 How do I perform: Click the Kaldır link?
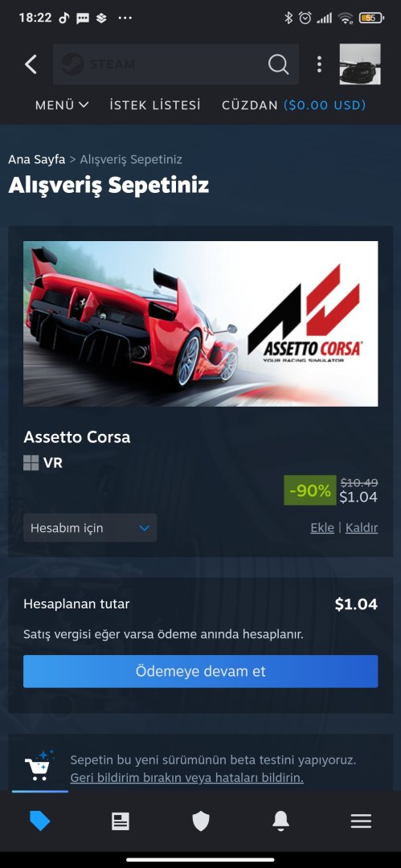tap(362, 527)
